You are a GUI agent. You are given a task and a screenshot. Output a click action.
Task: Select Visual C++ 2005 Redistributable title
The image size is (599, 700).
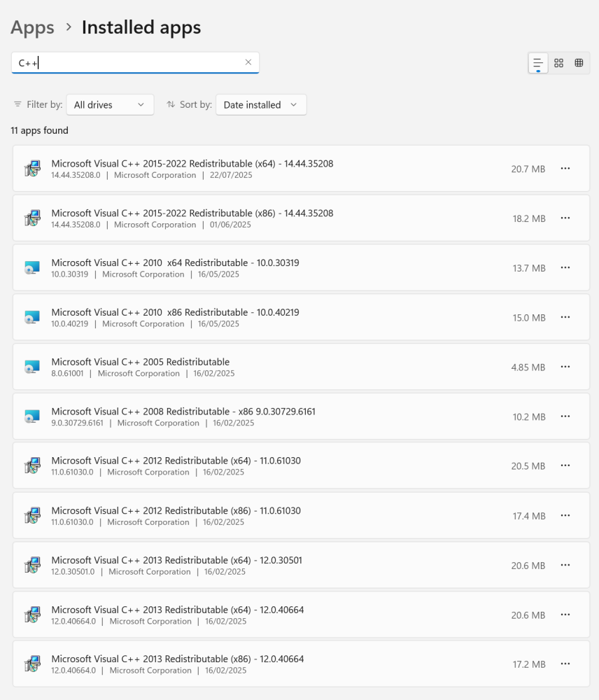[141, 362]
